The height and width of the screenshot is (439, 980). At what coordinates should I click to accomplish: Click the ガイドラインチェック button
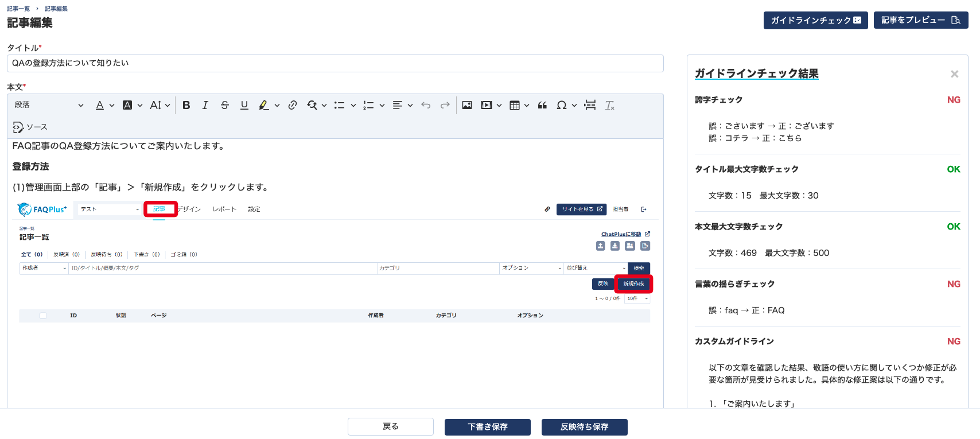click(x=815, y=20)
